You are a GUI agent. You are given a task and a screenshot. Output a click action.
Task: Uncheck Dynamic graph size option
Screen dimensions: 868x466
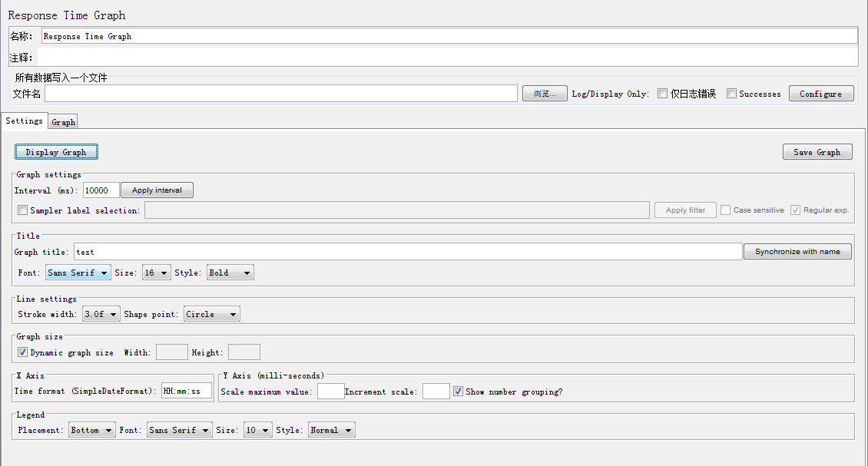click(23, 352)
